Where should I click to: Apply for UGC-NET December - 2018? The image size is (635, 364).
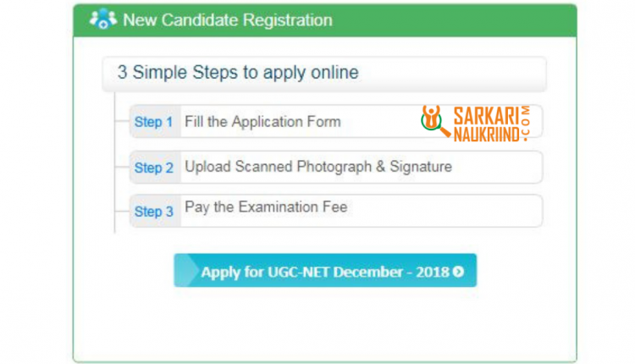point(325,270)
